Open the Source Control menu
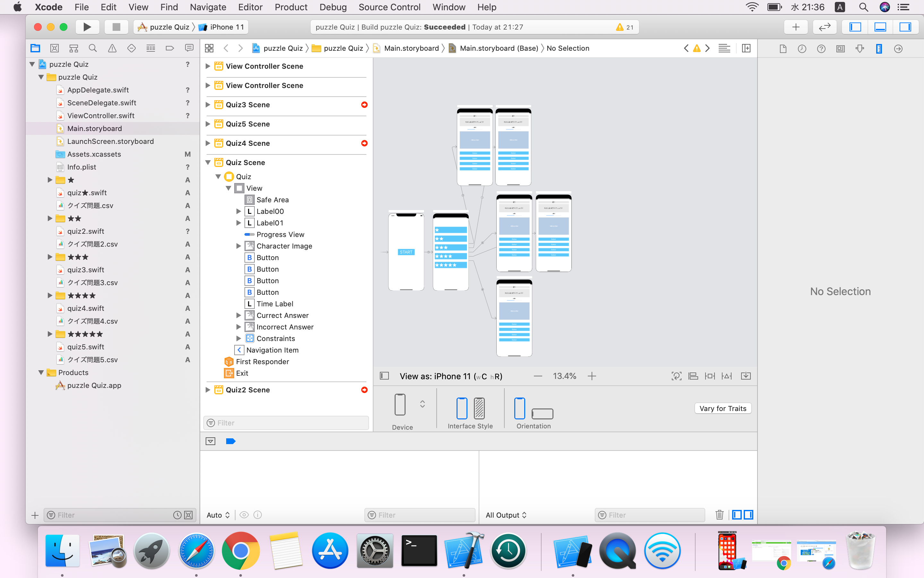 coord(389,7)
